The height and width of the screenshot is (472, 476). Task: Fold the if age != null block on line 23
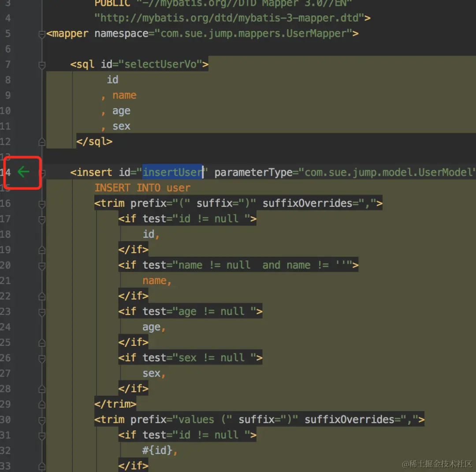click(42, 312)
